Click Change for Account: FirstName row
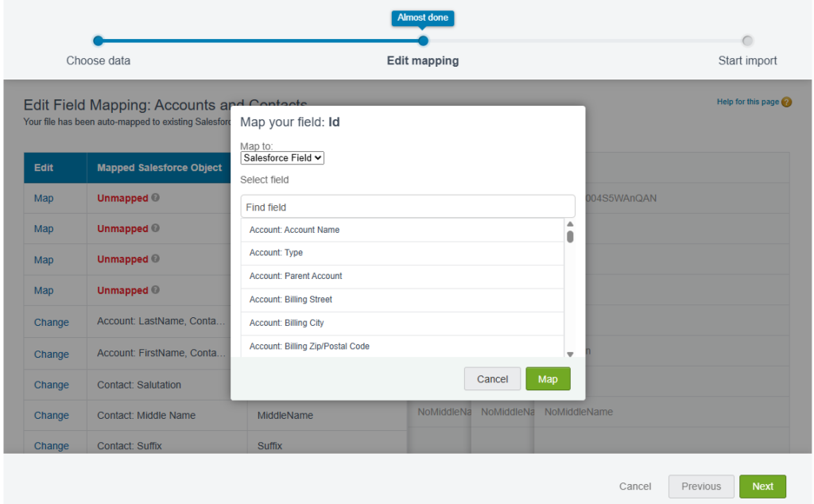The width and height of the screenshot is (814, 504). 52,355
